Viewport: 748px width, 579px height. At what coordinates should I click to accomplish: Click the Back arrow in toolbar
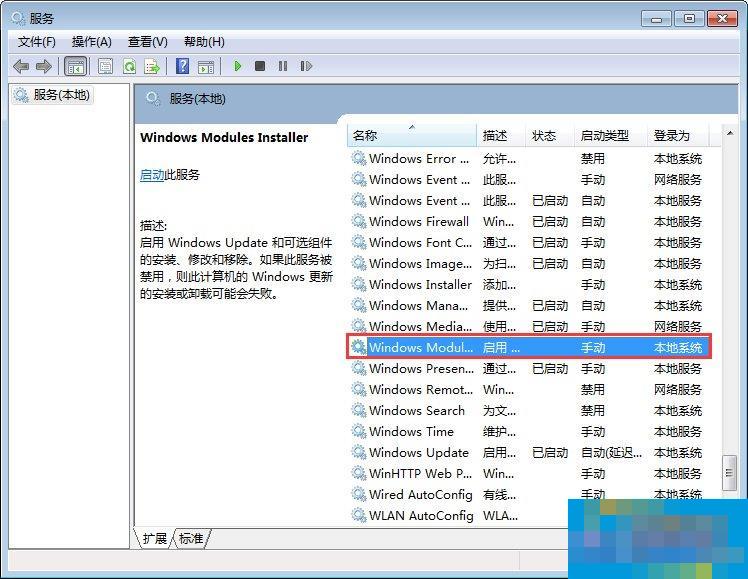point(21,66)
